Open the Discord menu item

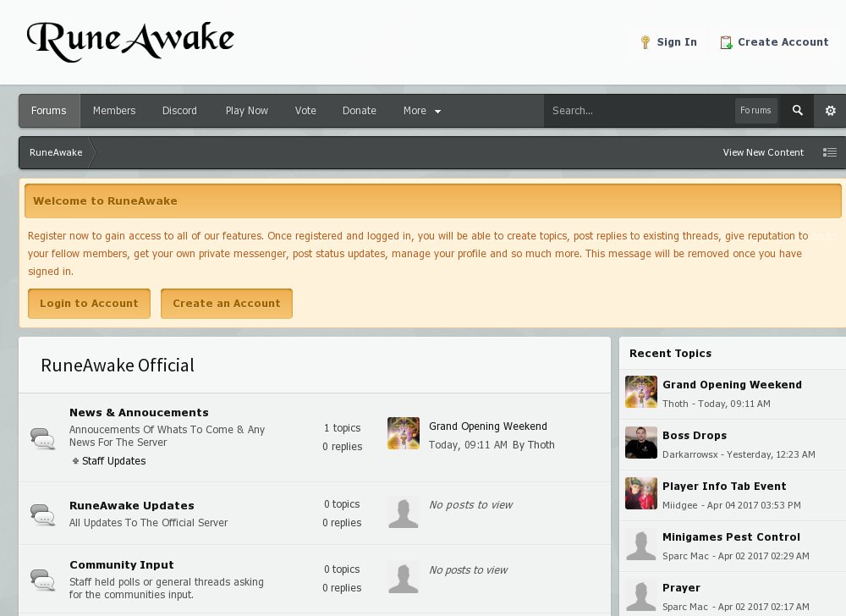179,111
